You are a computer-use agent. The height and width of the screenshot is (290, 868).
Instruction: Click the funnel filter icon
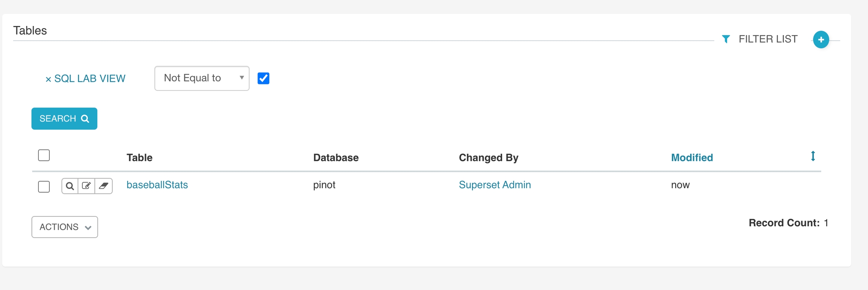tap(726, 39)
